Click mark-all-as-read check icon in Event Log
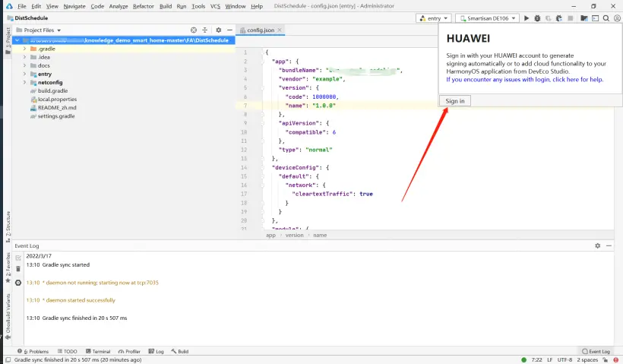The width and height of the screenshot is (623, 364). [18, 258]
